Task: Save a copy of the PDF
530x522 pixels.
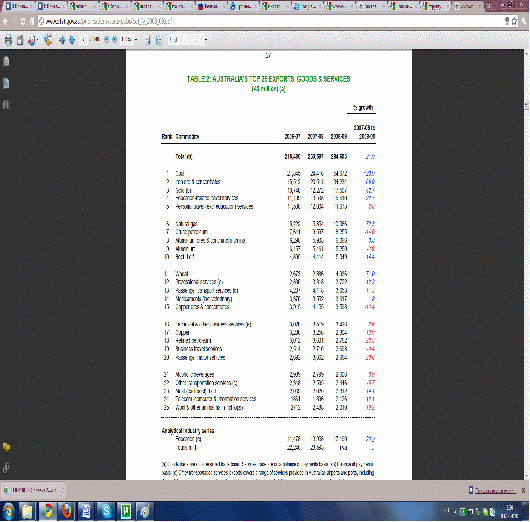Action: 20,40
